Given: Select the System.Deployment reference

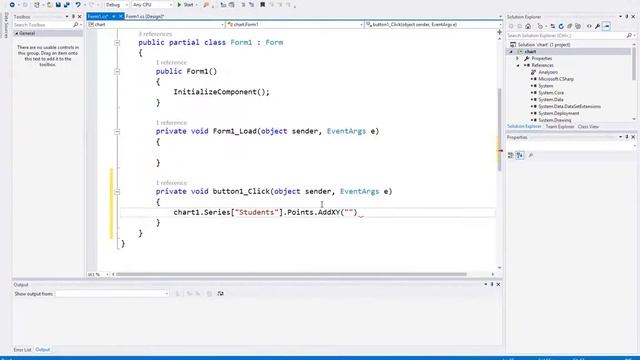Looking at the screenshot, I should [558, 113].
